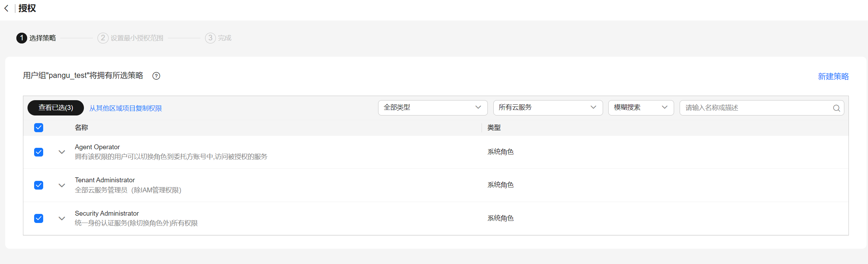Click the help question mark icon
This screenshot has height=264, width=868.
point(156,76)
